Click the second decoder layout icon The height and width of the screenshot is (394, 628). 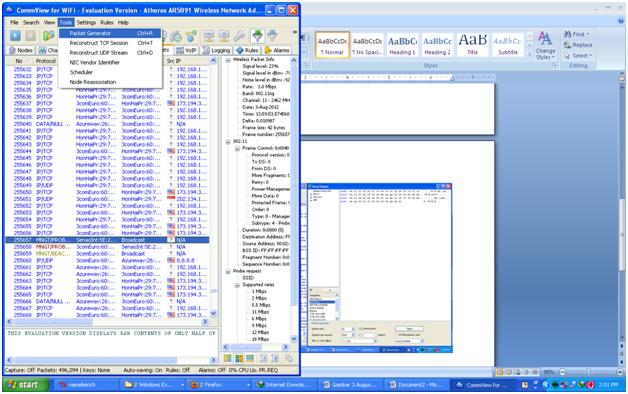pyautogui.click(x=239, y=358)
